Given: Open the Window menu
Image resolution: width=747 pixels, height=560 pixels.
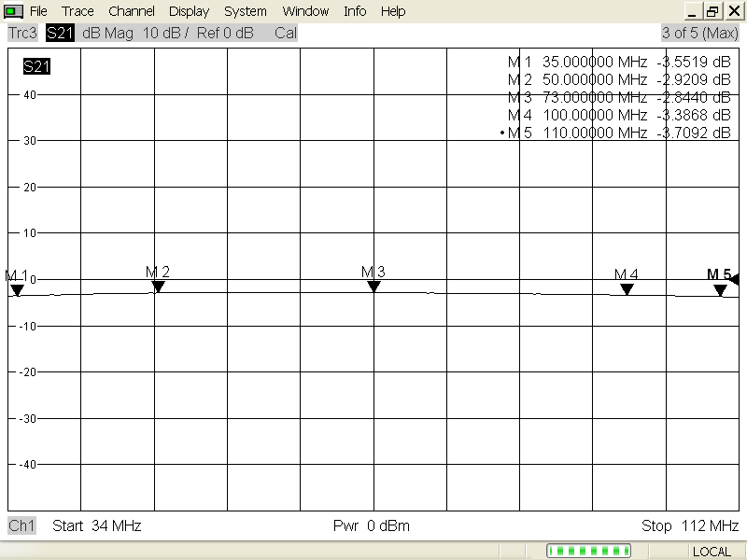Looking at the screenshot, I should [305, 11].
